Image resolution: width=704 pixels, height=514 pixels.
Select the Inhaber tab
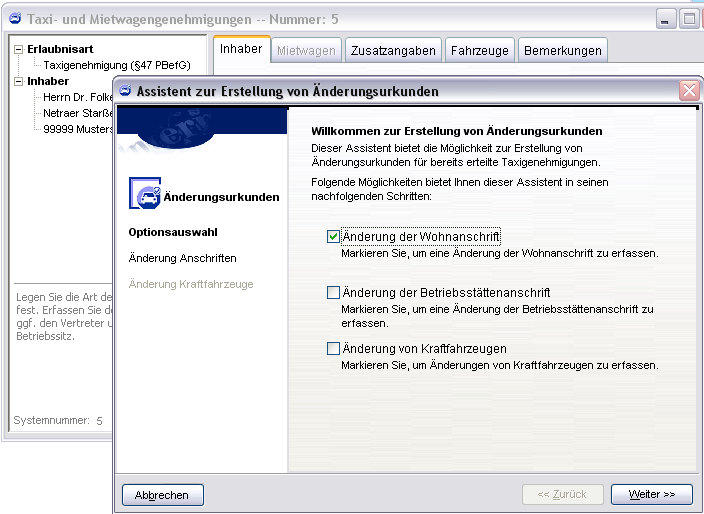pyautogui.click(x=241, y=49)
